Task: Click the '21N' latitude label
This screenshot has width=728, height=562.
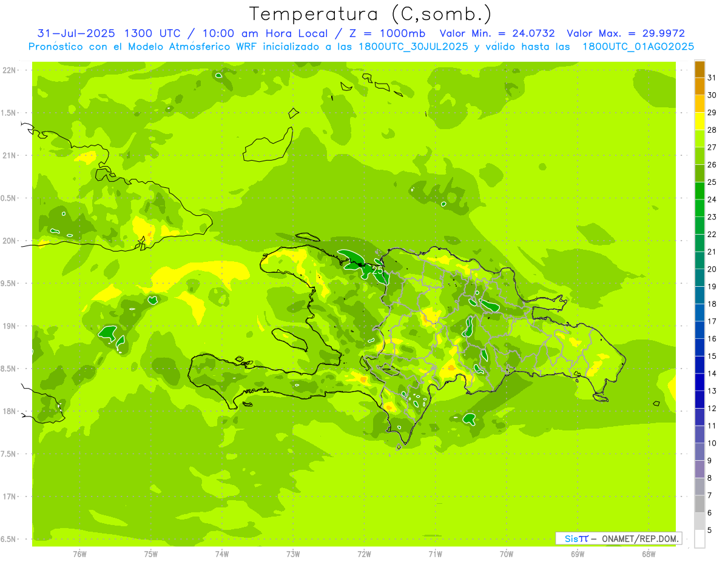Action: click(8, 155)
